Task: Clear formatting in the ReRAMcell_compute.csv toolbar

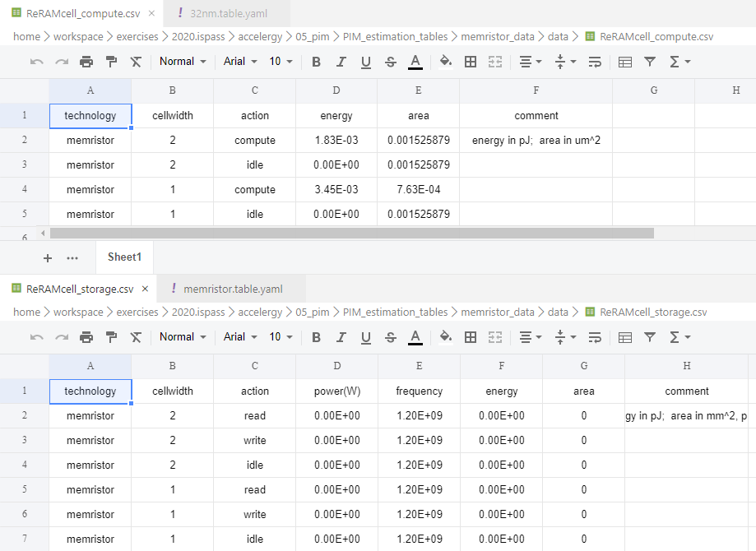Action: click(x=136, y=62)
